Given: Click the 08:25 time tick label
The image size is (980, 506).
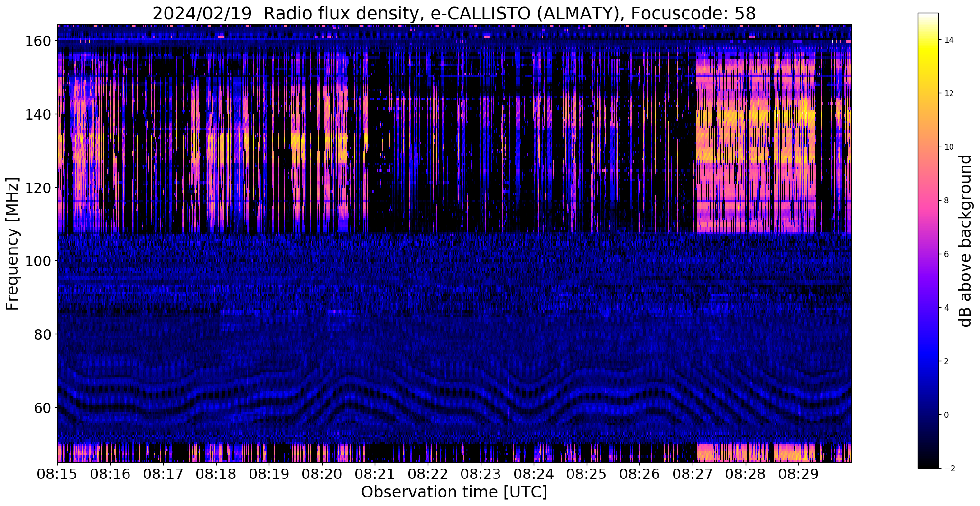Looking at the screenshot, I should pyautogui.click(x=587, y=474).
